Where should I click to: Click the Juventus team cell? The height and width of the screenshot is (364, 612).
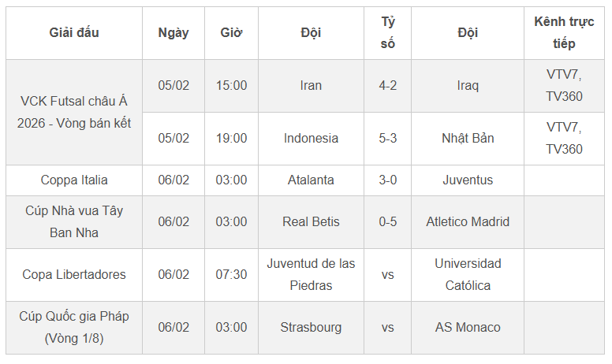[468, 180]
